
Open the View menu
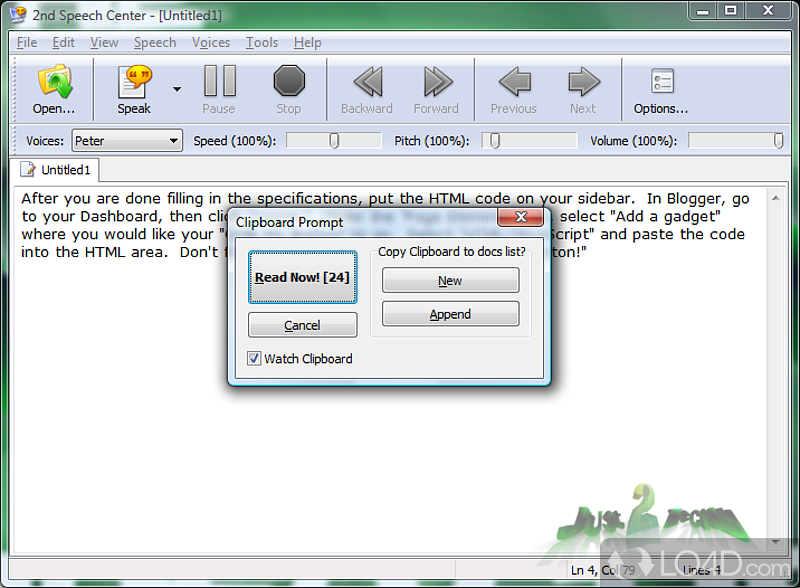[104, 42]
